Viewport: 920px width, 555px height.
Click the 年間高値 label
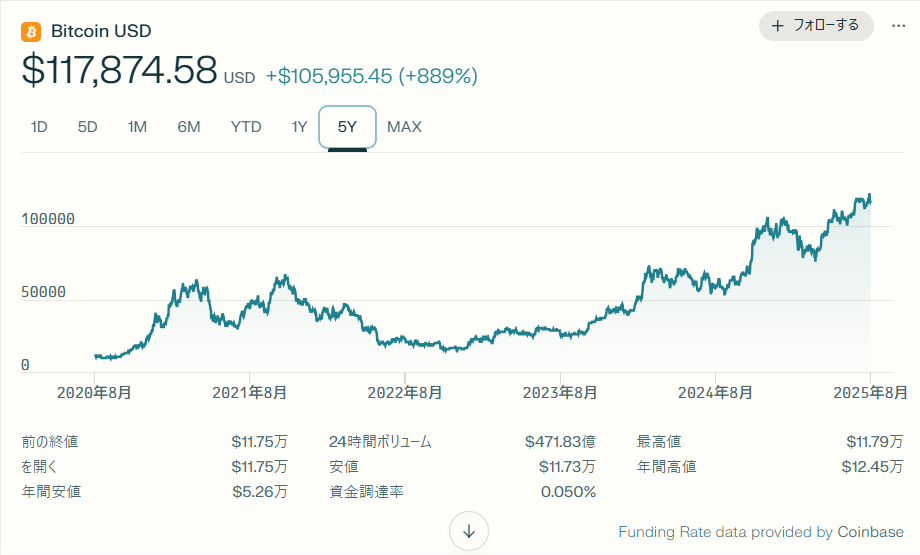pos(667,466)
